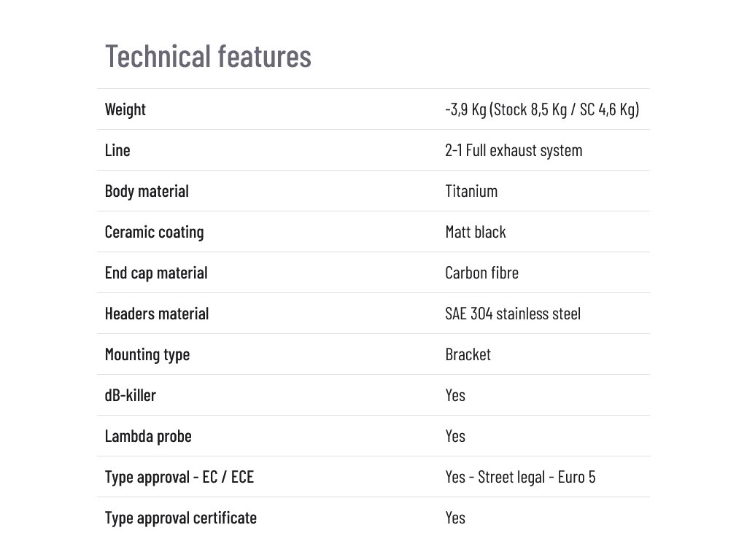Click the Yes - Street legal - Euro 5 value
This screenshot has height=560, width=747.
(x=520, y=478)
